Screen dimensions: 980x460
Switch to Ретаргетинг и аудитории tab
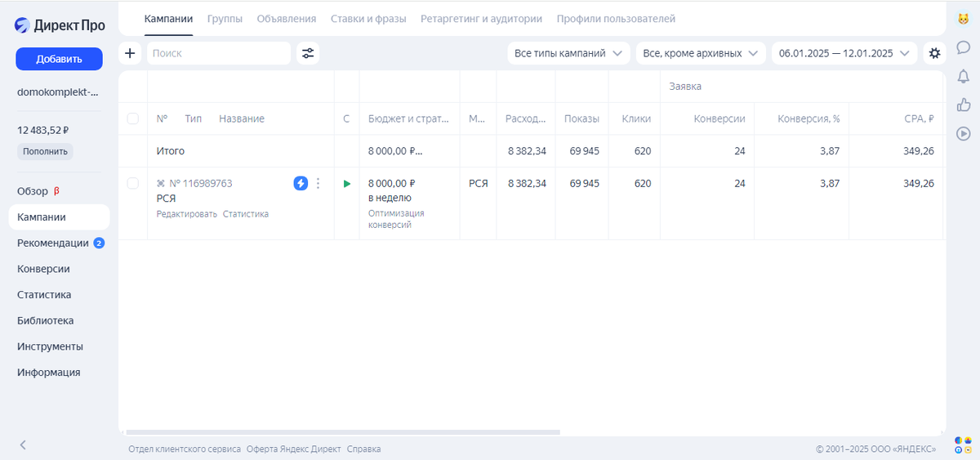[481, 19]
